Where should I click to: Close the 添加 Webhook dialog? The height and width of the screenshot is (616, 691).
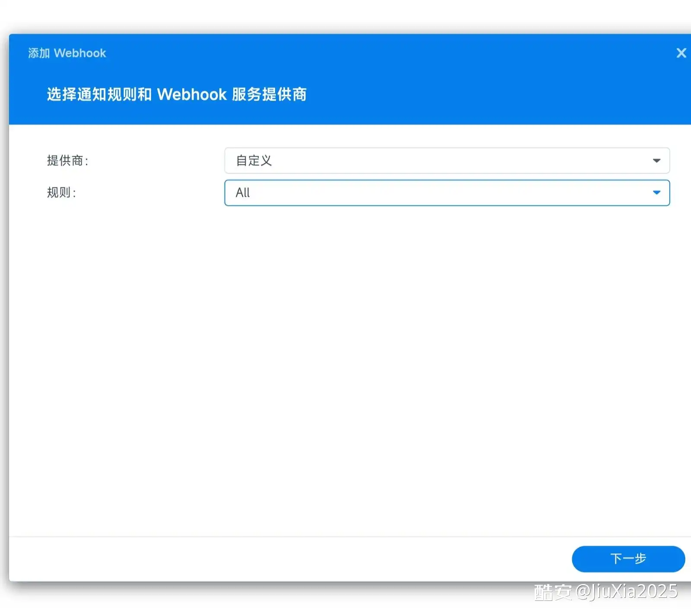tap(681, 53)
